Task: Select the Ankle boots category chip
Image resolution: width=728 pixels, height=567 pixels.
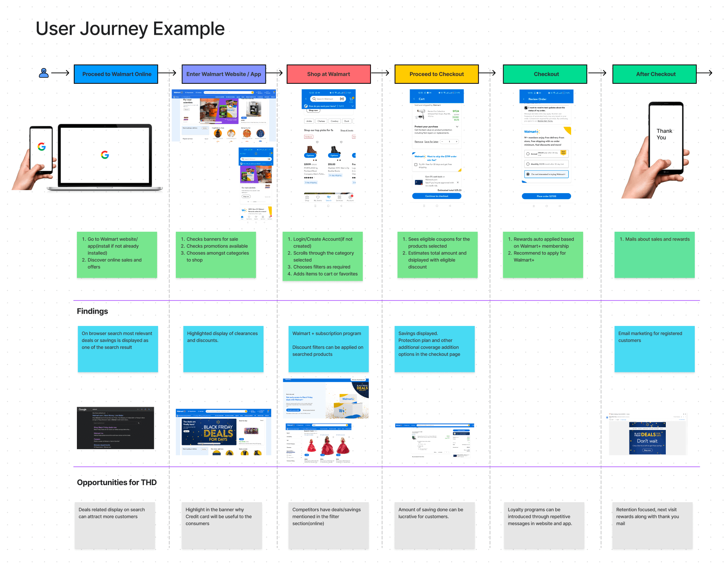Action: 309,121
